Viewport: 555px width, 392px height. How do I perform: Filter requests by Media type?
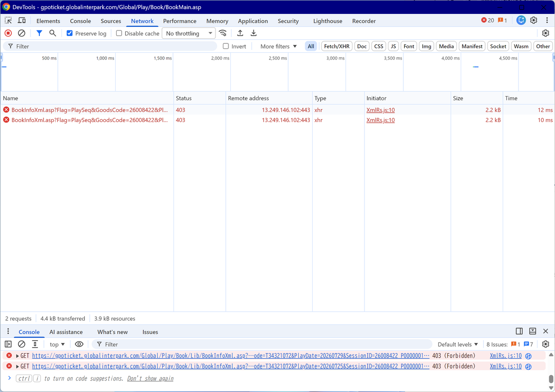click(x=446, y=46)
